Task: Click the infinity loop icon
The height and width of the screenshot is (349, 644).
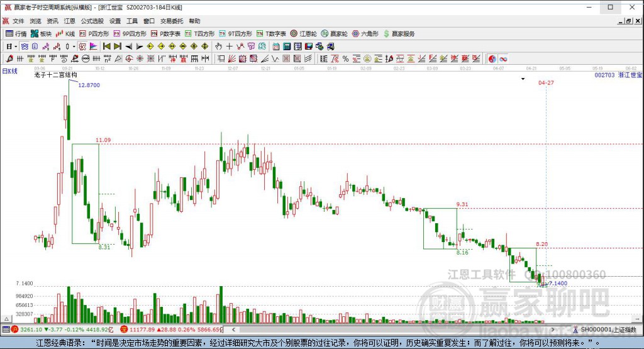Action: [x=503, y=58]
